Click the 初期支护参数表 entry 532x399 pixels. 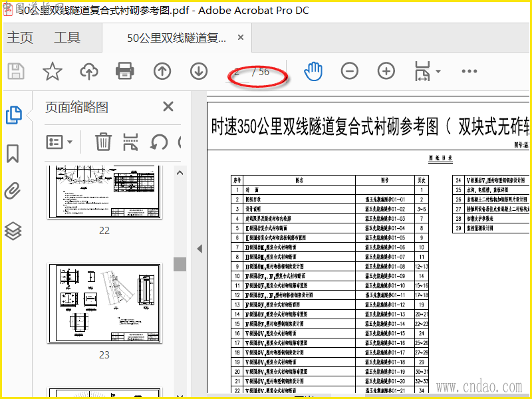[x=479, y=219]
